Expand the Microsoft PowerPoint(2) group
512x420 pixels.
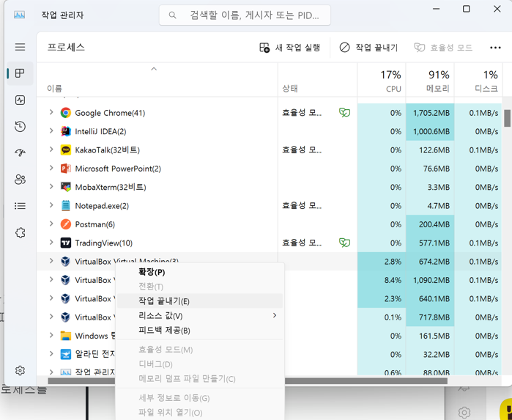tap(51, 168)
